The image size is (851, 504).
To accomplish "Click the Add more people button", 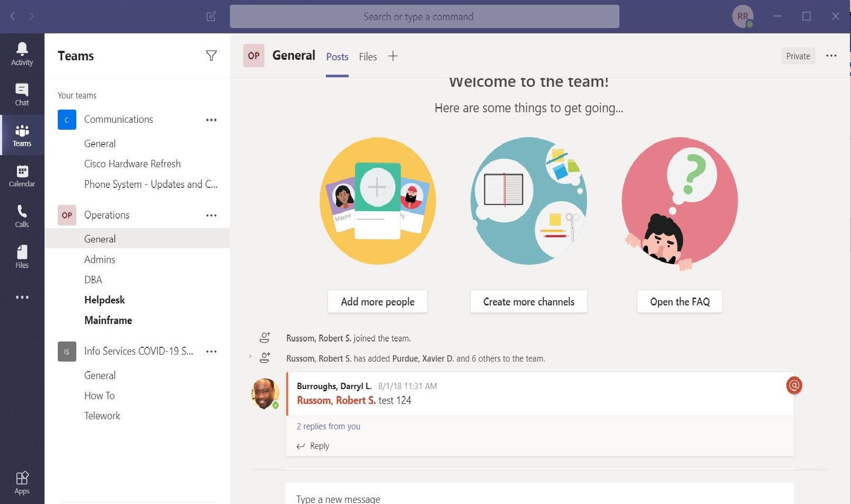I will click(x=377, y=301).
